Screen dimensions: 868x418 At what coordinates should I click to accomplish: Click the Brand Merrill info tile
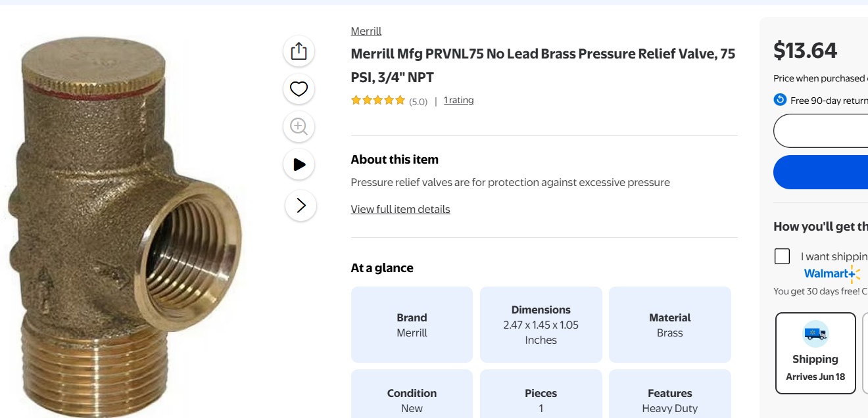(412, 325)
